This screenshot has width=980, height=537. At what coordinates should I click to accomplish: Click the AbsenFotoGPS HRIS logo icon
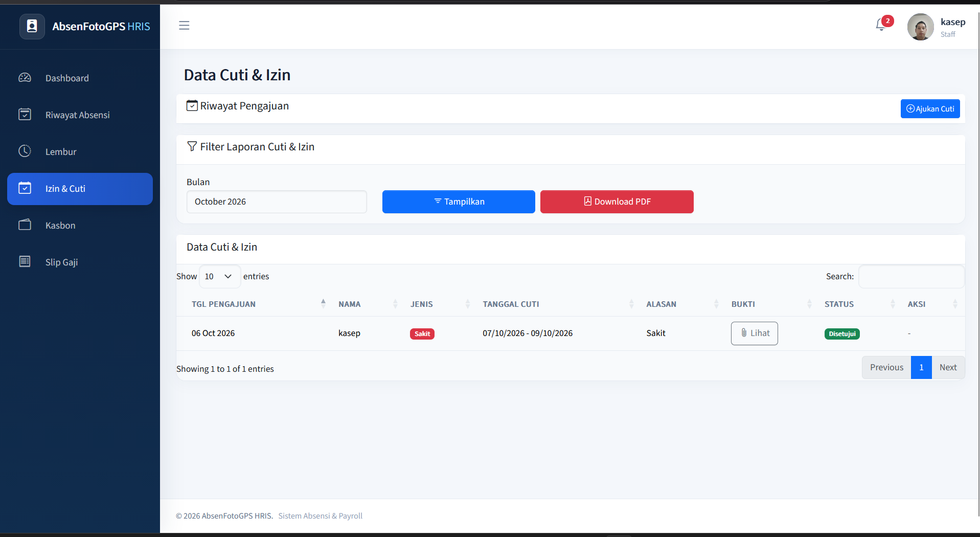click(x=32, y=26)
